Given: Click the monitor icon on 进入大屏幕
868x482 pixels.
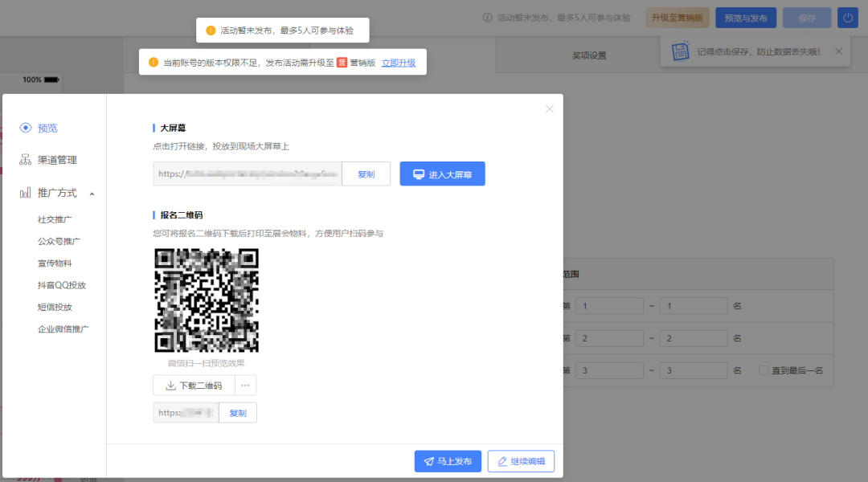Looking at the screenshot, I should tap(419, 174).
